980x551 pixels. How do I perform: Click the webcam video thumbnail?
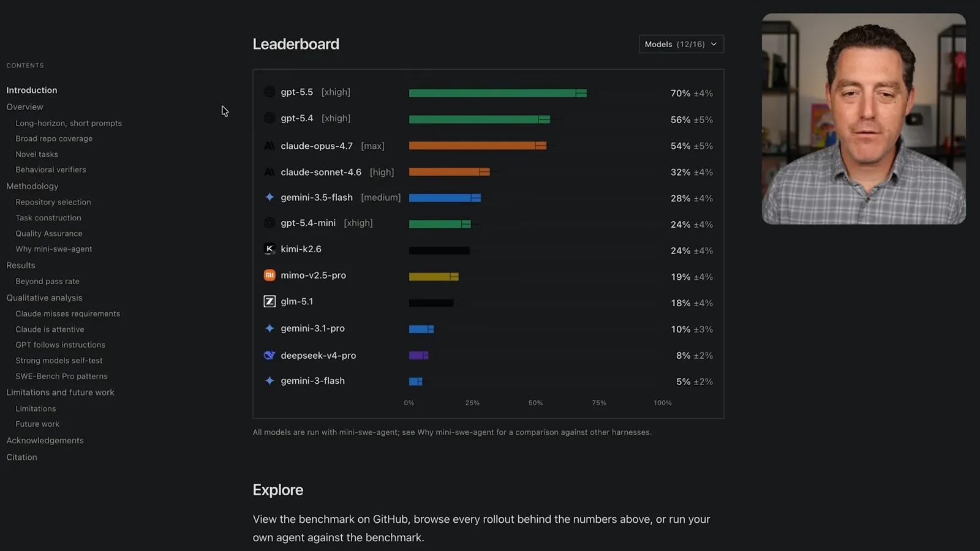tap(864, 119)
